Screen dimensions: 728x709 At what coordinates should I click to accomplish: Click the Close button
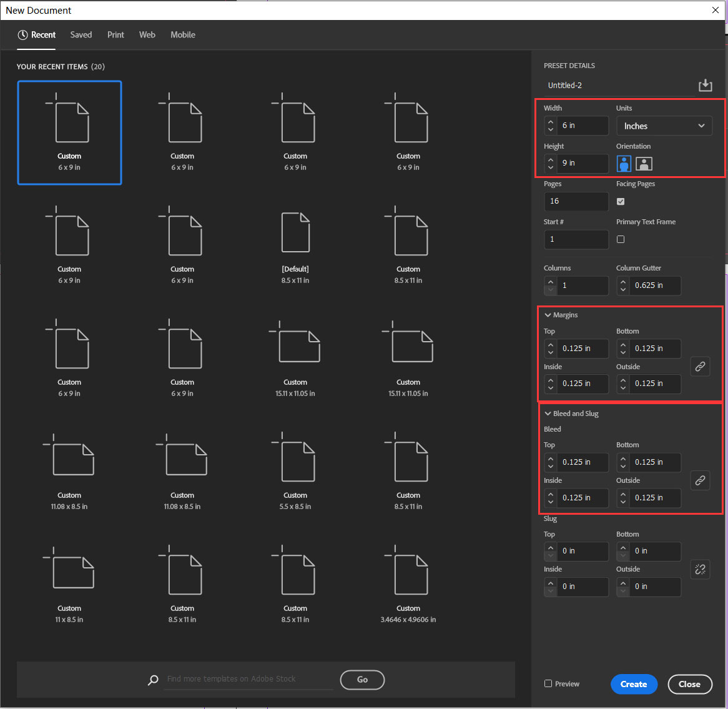coord(689,684)
